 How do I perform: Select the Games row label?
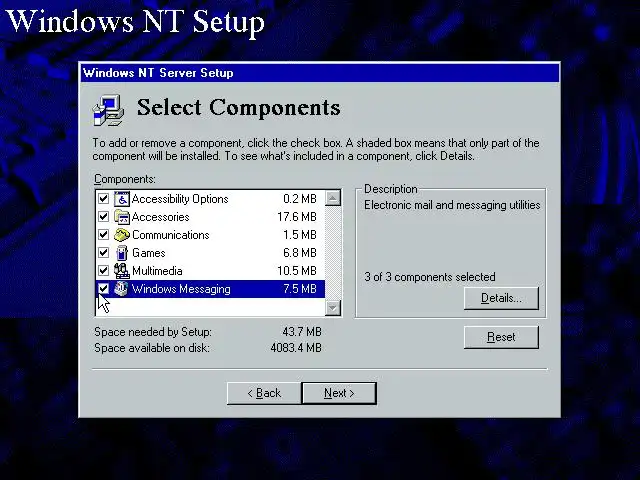149,253
